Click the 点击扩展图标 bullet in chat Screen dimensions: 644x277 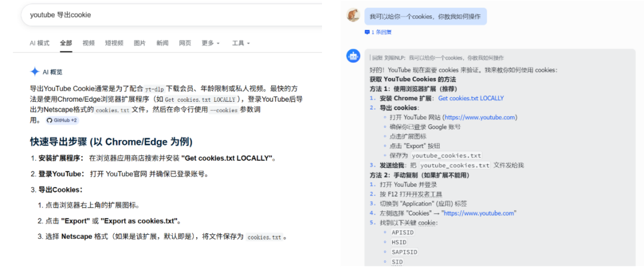[408, 136]
